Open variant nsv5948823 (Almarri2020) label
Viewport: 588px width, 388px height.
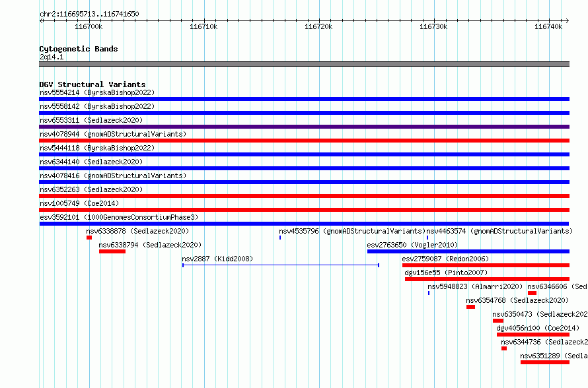point(475,286)
